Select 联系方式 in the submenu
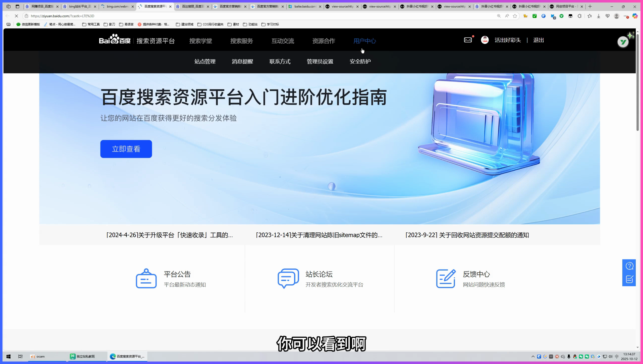 [280, 61]
